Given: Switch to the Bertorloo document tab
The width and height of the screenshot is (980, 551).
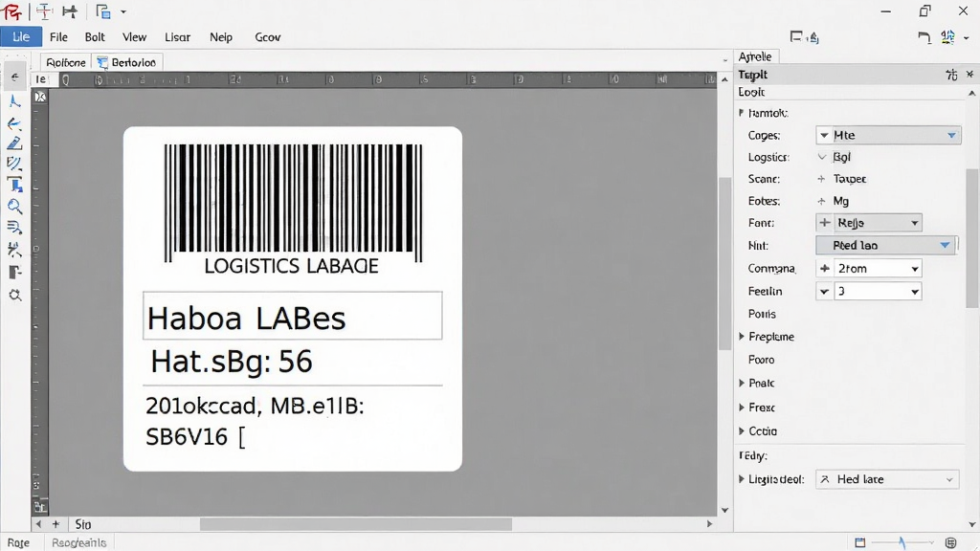Looking at the screenshot, I should point(127,62).
